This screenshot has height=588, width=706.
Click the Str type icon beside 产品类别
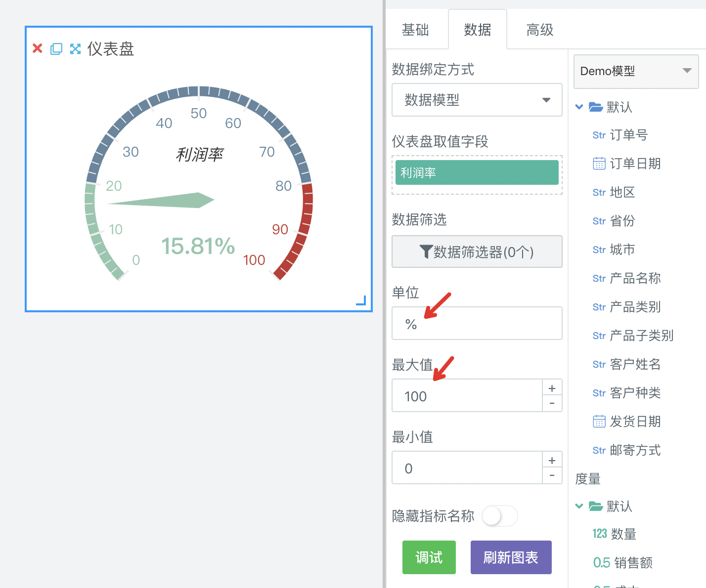pyautogui.click(x=599, y=307)
